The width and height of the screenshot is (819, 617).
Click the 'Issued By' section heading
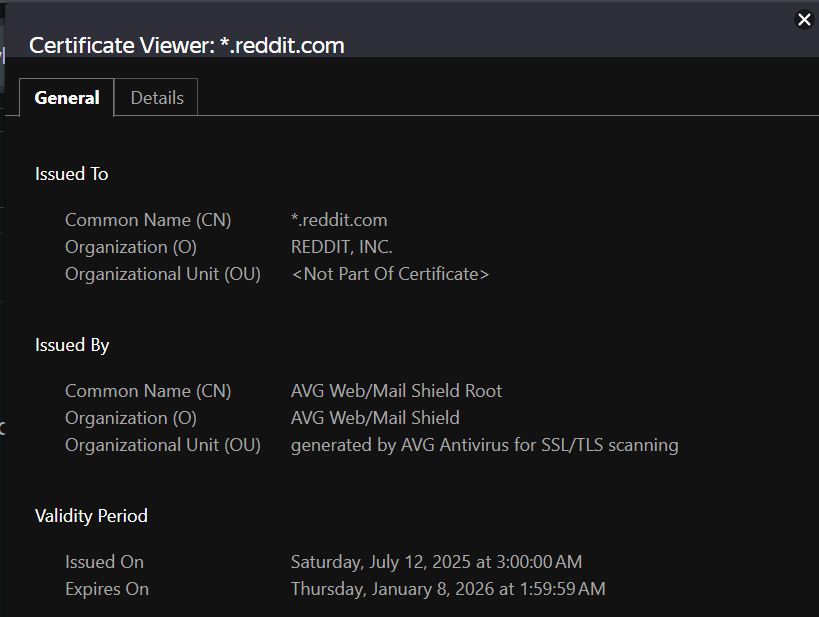pyautogui.click(x=72, y=345)
